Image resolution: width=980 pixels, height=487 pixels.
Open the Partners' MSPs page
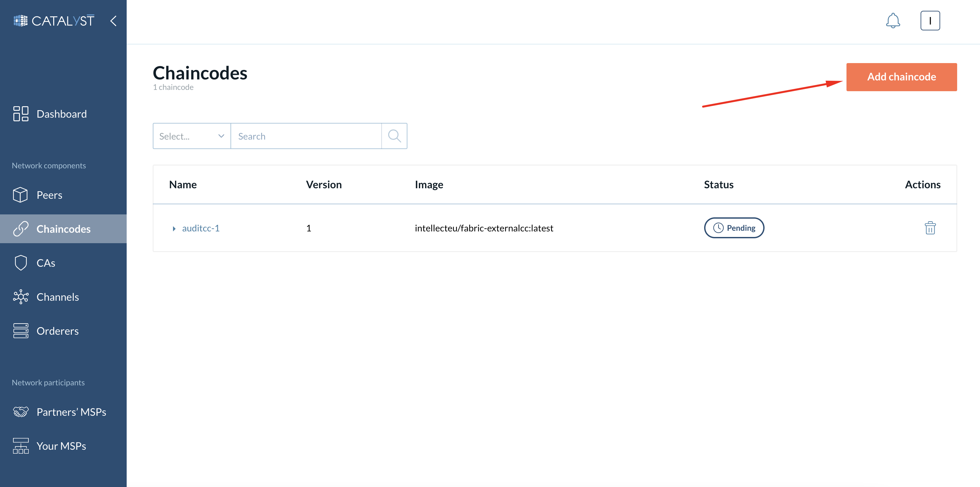click(x=71, y=411)
